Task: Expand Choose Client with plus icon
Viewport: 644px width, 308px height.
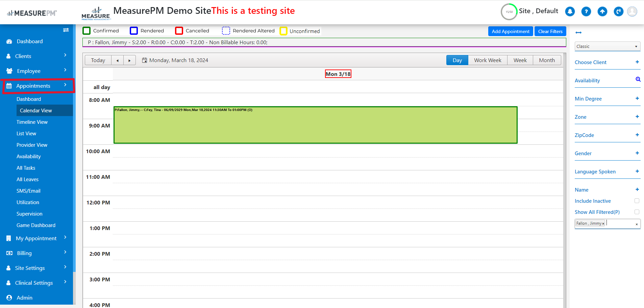Action: [637, 62]
